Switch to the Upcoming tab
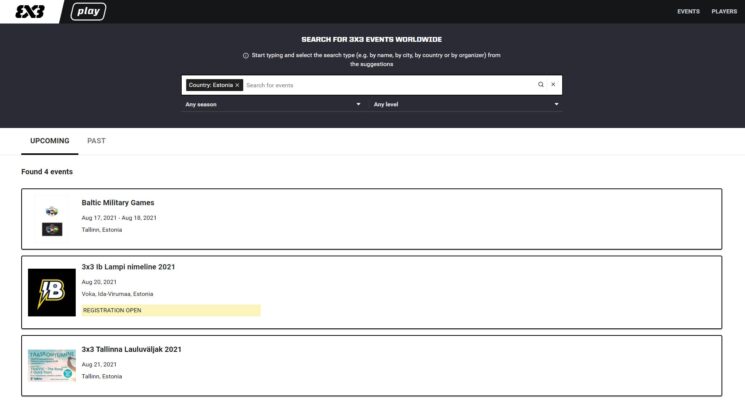 (50, 141)
